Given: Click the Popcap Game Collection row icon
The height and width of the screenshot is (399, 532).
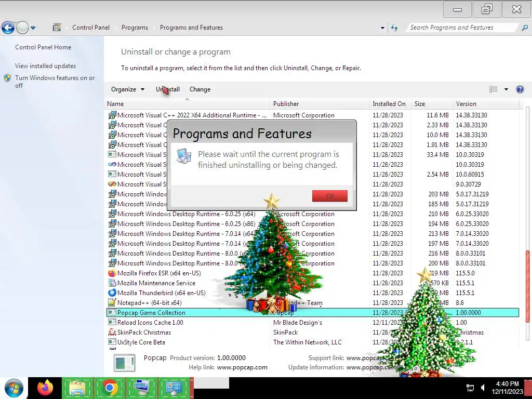Looking at the screenshot, I should coord(112,312).
